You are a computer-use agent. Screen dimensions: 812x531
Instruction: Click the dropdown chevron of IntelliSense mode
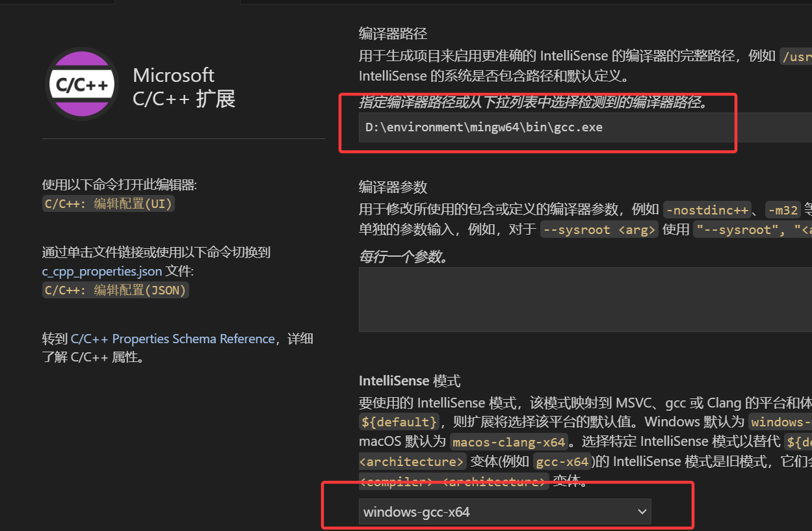tap(642, 512)
